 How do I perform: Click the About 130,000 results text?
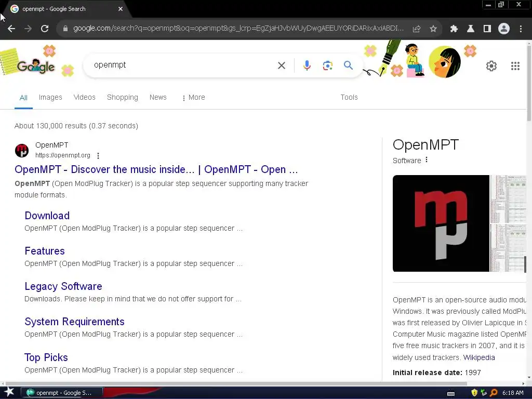76,126
